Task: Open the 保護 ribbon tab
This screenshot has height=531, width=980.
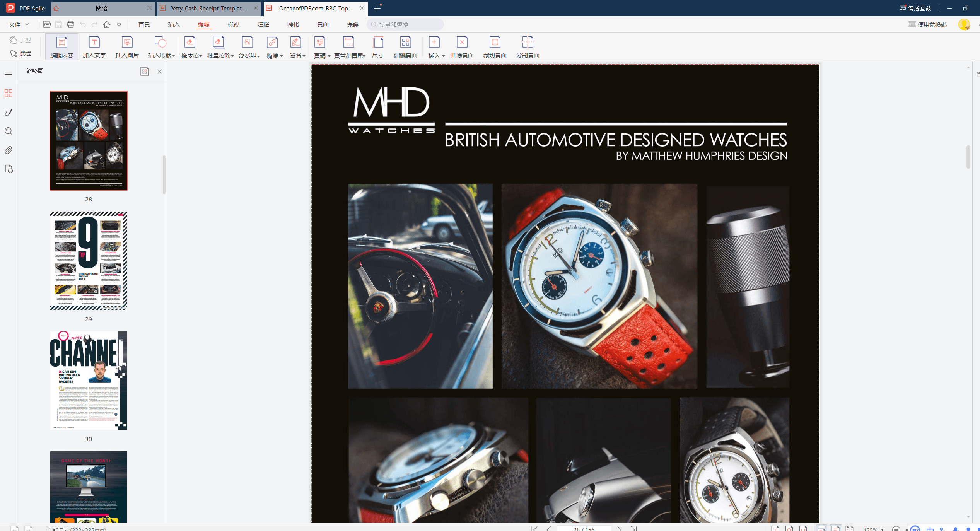Action: (353, 24)
